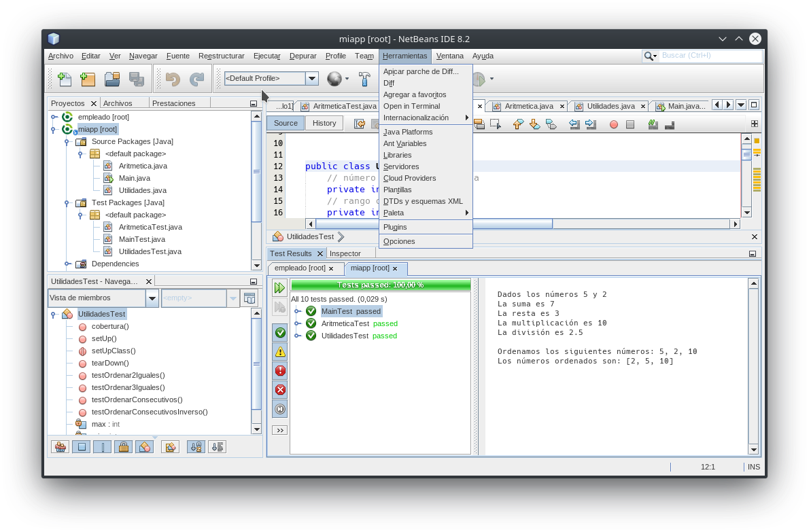Click the Shift Line Right icon
Screen dimensions: 809x532
coord(591,124)
